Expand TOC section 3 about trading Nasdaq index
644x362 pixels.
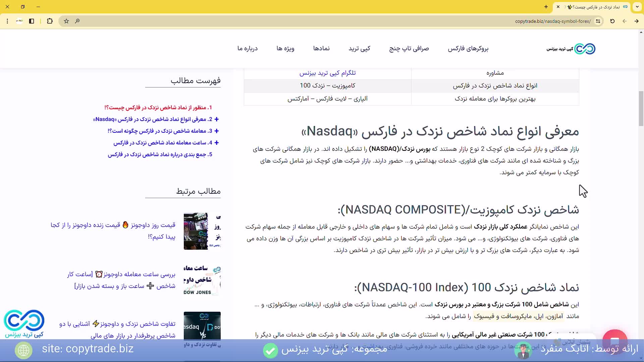(216, 131)
